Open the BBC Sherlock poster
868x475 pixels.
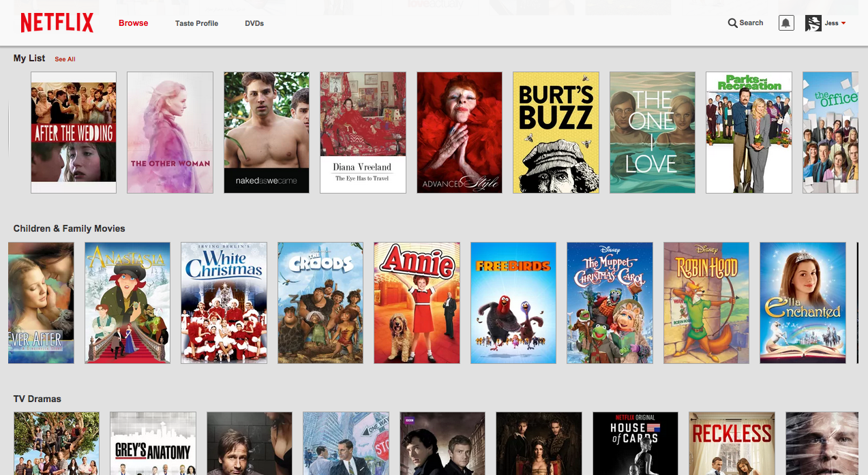click(x=443, y=443)
